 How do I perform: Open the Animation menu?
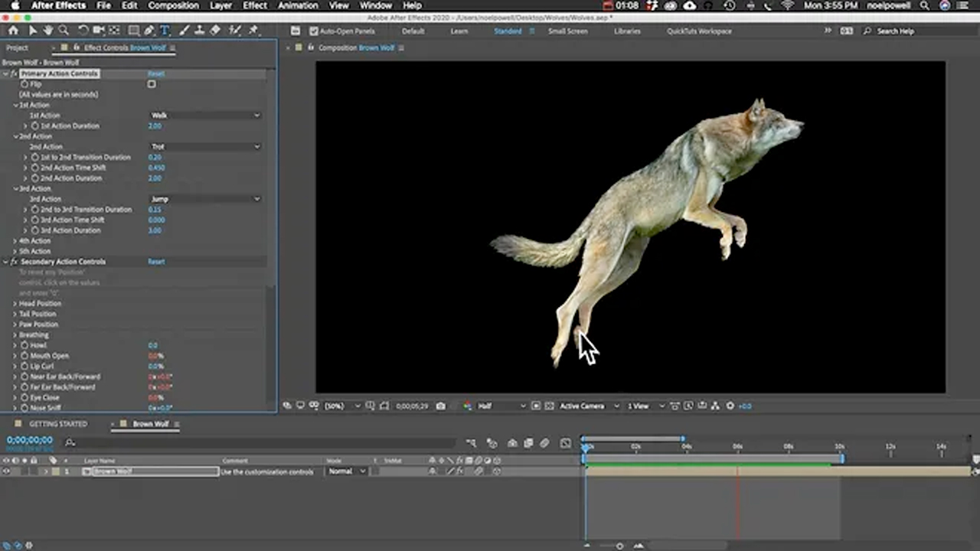(298, 5)
